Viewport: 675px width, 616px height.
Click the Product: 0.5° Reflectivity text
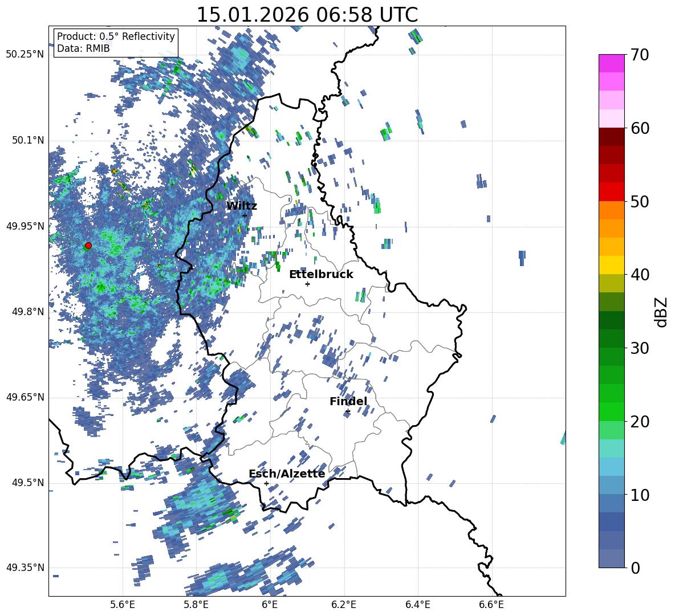coord(116,36)
